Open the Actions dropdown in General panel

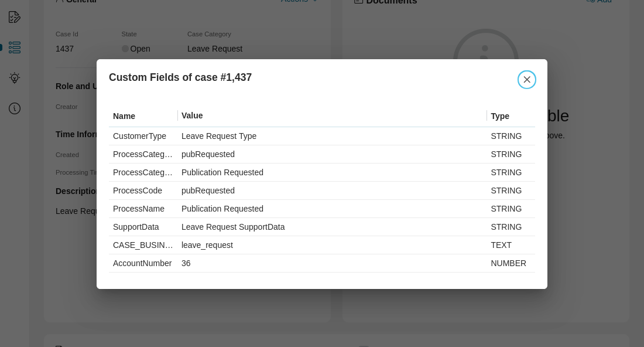(x=299, y=1)
